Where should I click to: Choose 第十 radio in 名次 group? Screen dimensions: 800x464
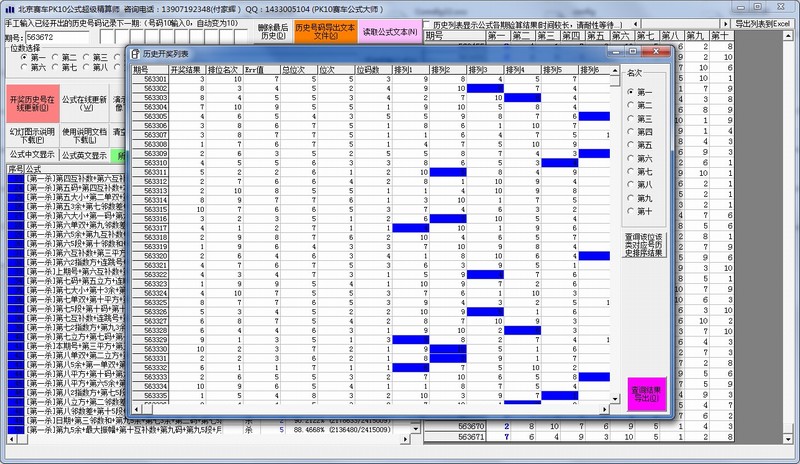(632, 210)
